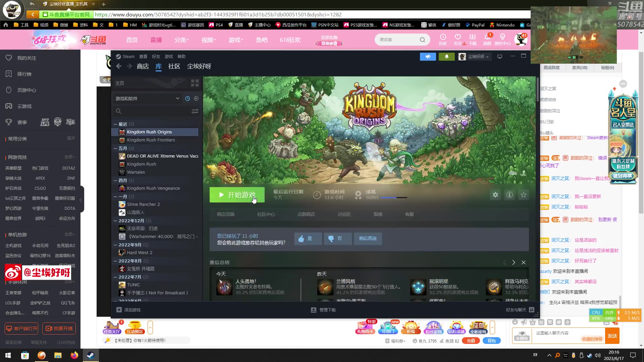Open 尘埃好呀 account dropdown
The width and height of the screenshot is (644, 362).
point(474,57)
